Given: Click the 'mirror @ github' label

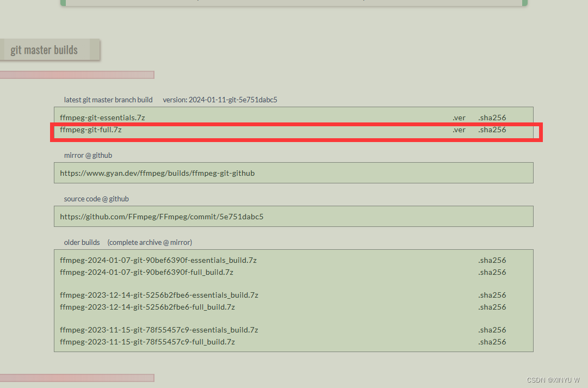Looking at the screenshot, I should [88, 155].
